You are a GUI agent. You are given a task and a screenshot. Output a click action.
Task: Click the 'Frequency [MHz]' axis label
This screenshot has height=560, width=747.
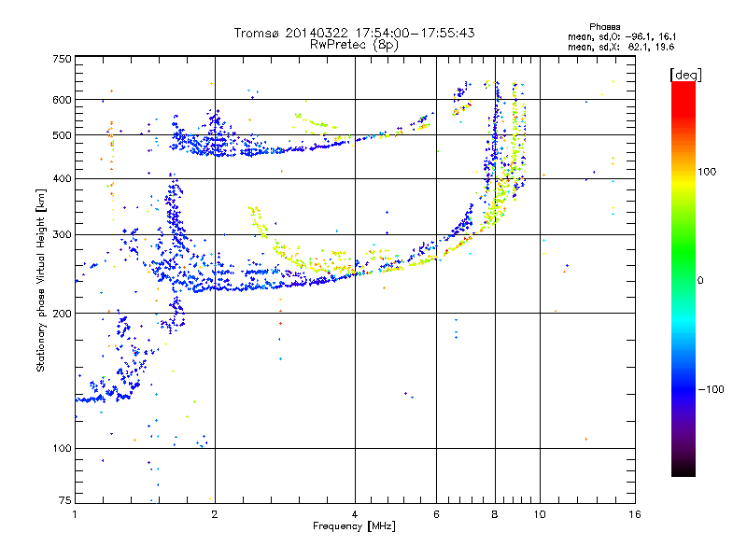tap(354, 526)
